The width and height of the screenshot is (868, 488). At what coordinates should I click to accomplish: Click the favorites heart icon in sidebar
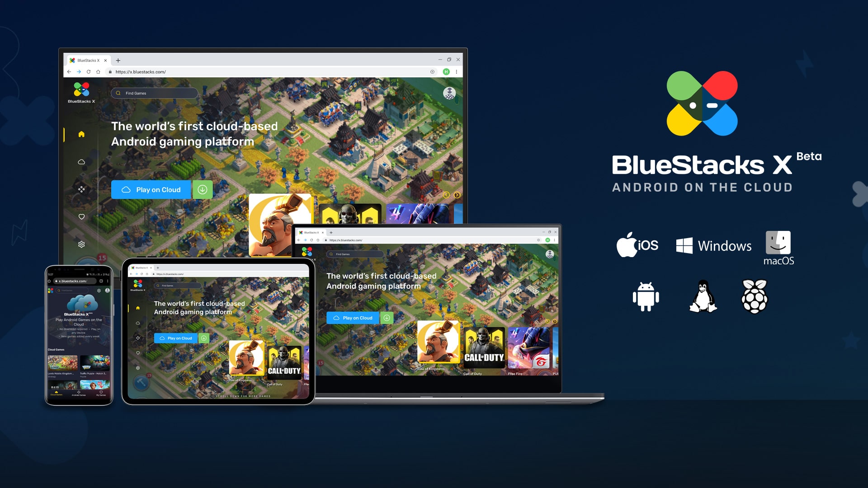click(81, 216)
